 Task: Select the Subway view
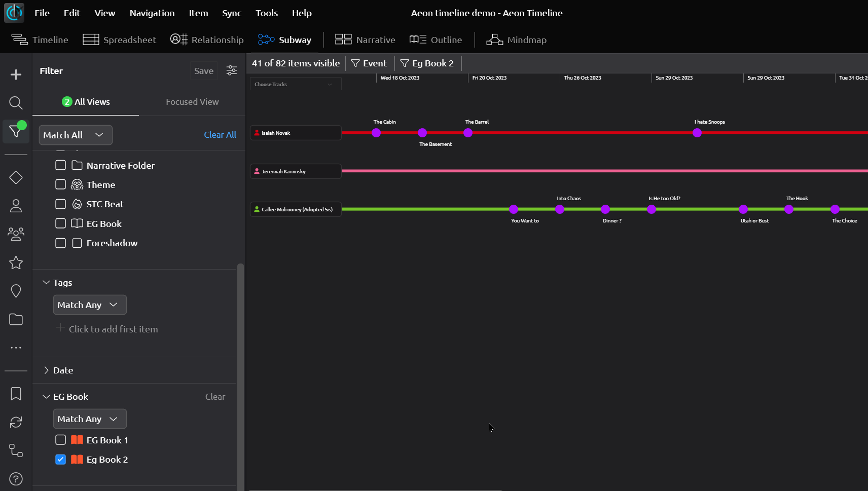(284, 40)
